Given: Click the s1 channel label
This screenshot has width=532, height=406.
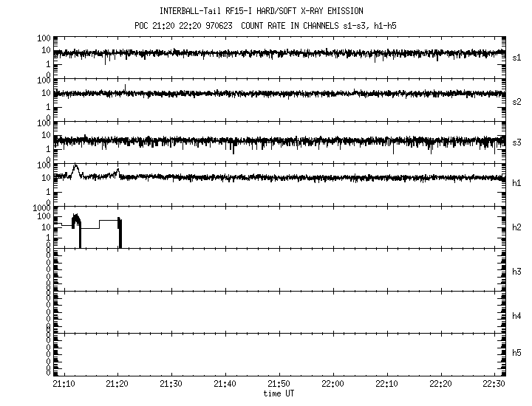Looking at the screenshot, I should click(517, 57).
